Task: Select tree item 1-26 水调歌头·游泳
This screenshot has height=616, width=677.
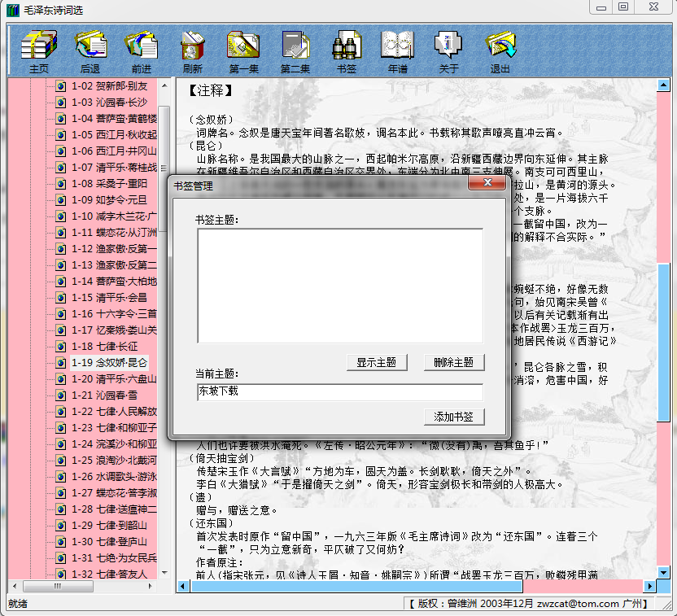Action: click(x=114, y=477)
